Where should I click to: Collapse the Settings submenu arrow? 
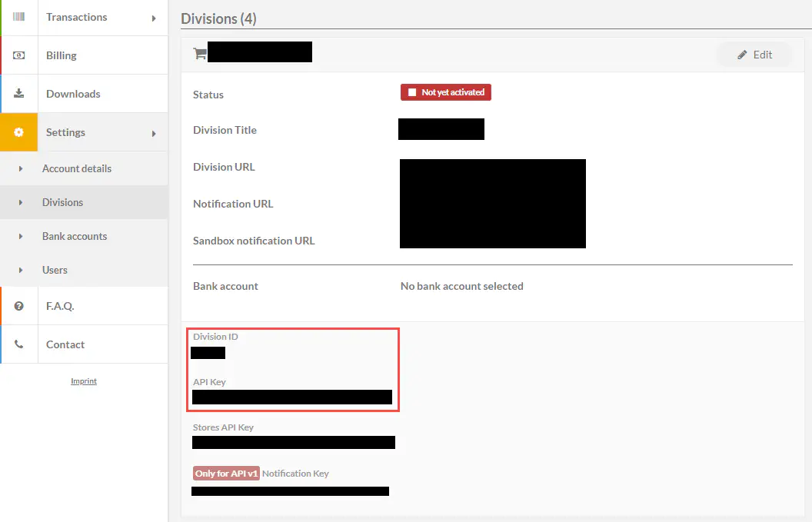tap(154, 133)
